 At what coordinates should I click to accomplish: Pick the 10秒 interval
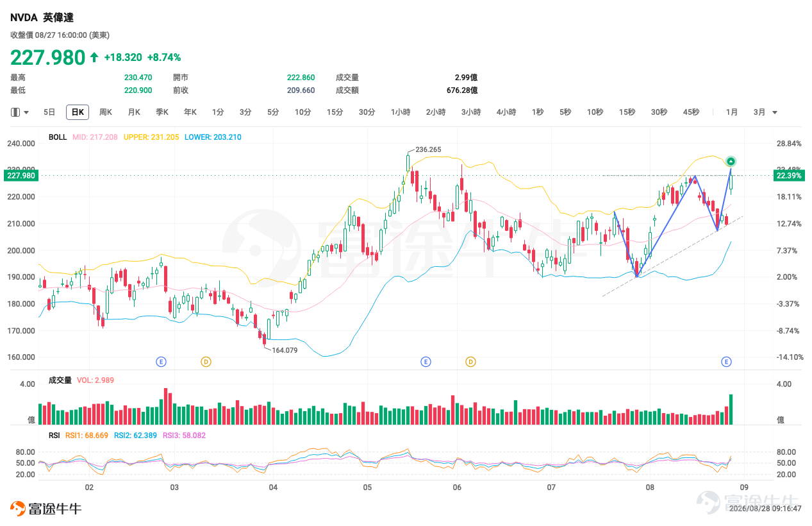click(x=595, y=112)
